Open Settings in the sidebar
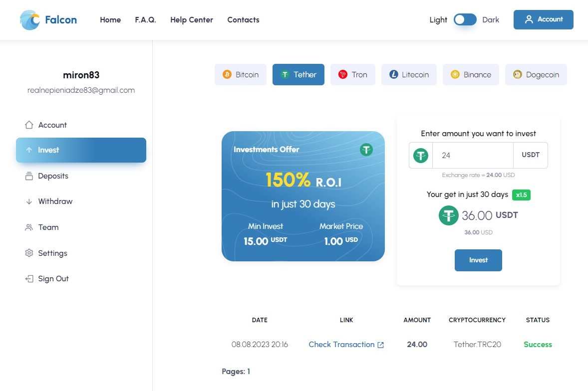 81,253
